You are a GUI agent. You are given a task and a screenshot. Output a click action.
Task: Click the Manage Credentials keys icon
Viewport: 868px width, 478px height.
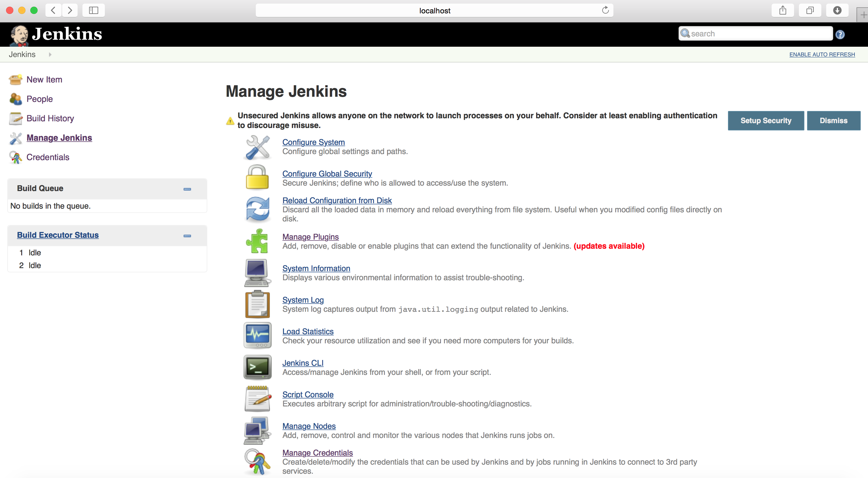click(x=257, y=462)
